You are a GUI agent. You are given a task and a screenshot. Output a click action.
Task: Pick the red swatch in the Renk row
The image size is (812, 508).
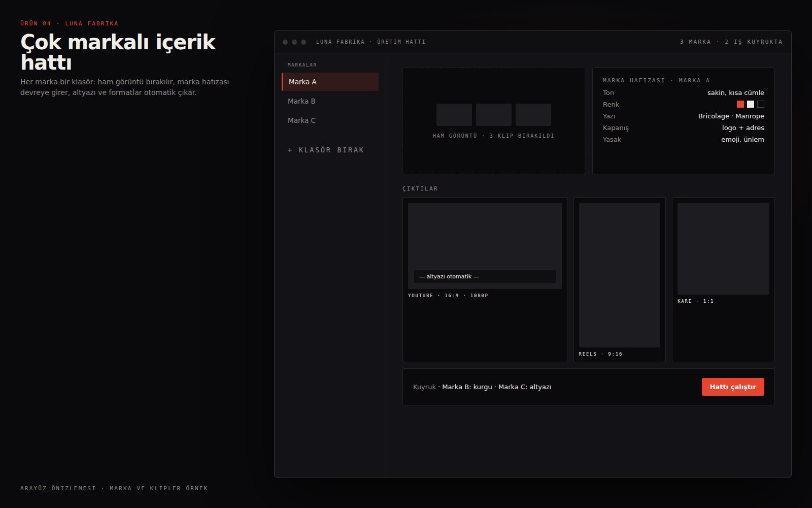740,104
